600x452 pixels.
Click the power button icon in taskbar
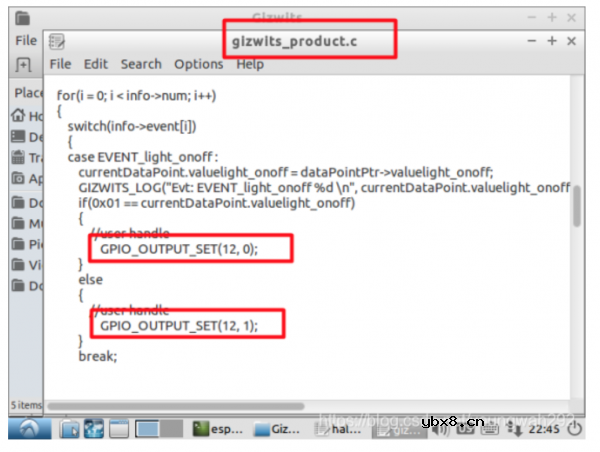click(x=574, y=429)
